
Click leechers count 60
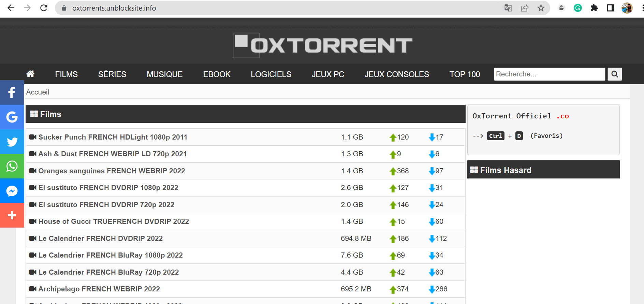[x=439, y=221]
